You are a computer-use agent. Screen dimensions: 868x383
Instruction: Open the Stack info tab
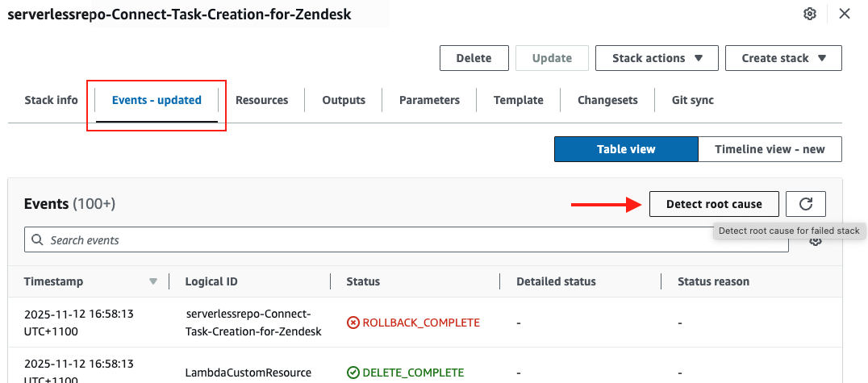click(51, 100)
